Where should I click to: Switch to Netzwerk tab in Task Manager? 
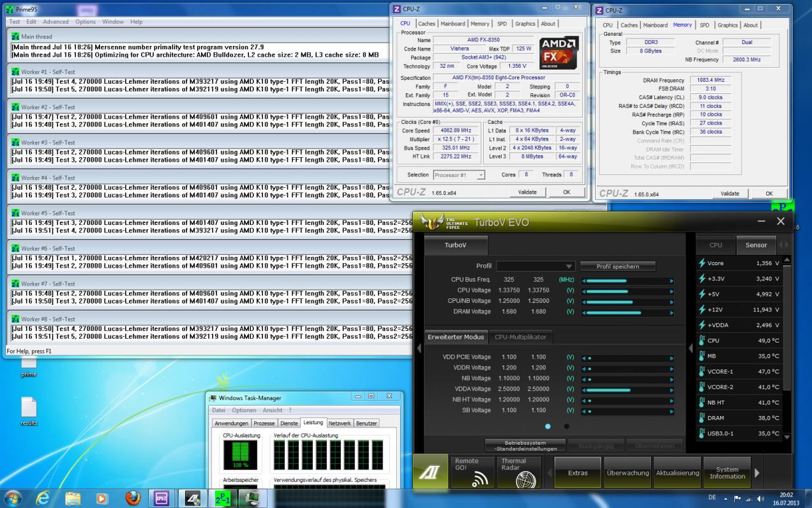click(340, 423)
